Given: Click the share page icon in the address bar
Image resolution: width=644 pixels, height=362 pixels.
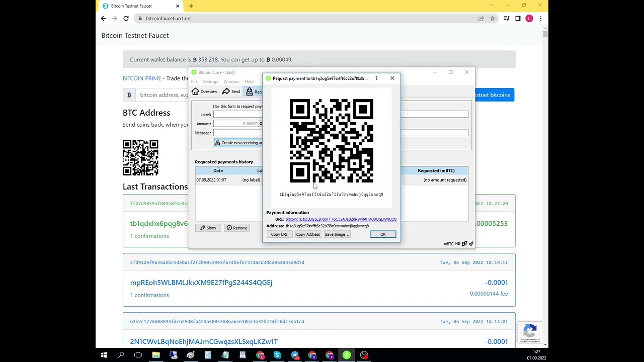Looking at the screenshot, I should [x=481, y=19].
